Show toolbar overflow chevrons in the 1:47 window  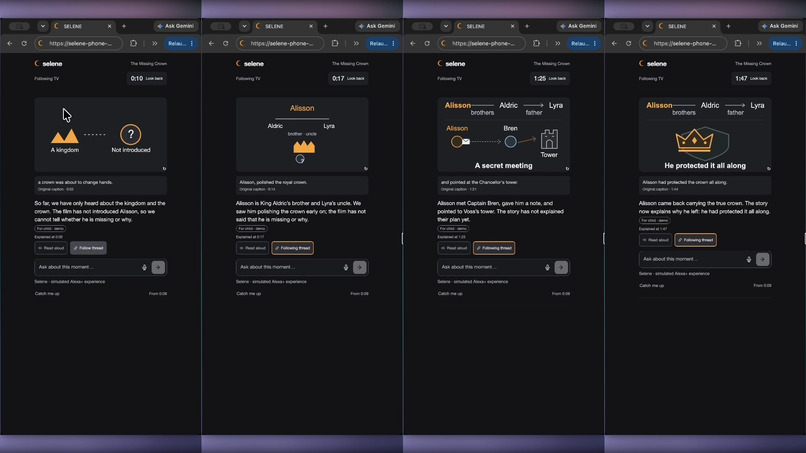point(759,44)
